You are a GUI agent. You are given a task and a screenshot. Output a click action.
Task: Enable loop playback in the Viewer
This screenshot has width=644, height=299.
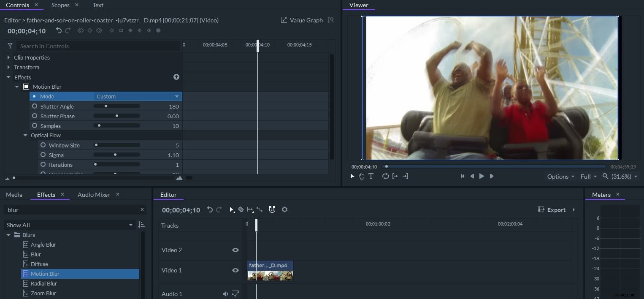tap(385, 176)
